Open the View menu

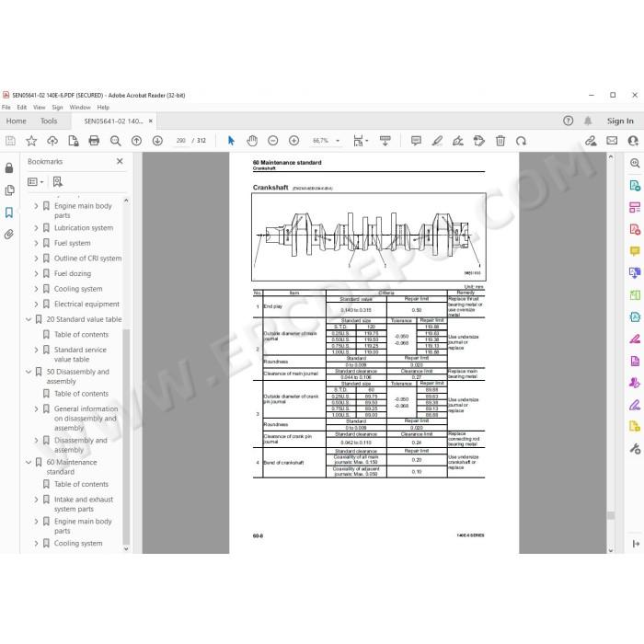[39, 108]
